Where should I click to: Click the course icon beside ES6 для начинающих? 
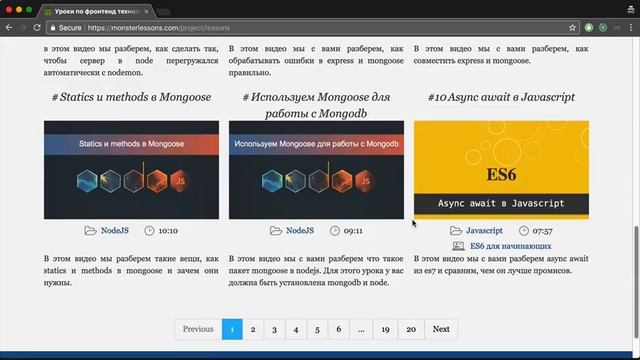tap(458, 246)
